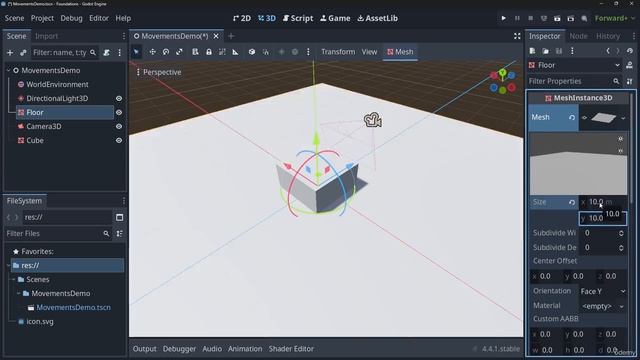Open the AssetLib workspace
640x360 pixels.
pos(377,18)
